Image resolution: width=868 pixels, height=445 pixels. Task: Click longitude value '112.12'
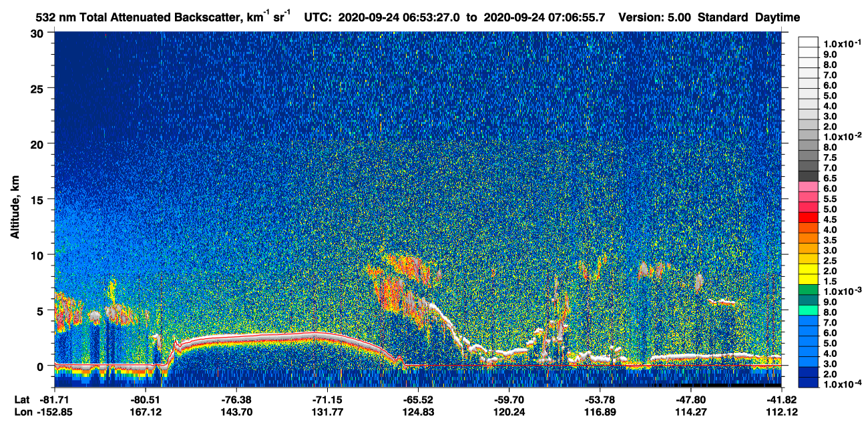click(781, 412)
